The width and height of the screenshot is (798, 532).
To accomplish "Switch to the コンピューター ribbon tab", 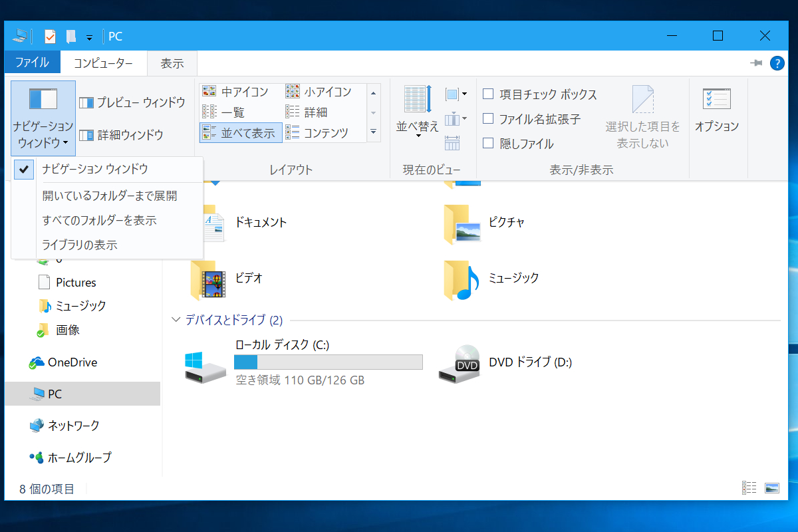I will pos(104,63).
